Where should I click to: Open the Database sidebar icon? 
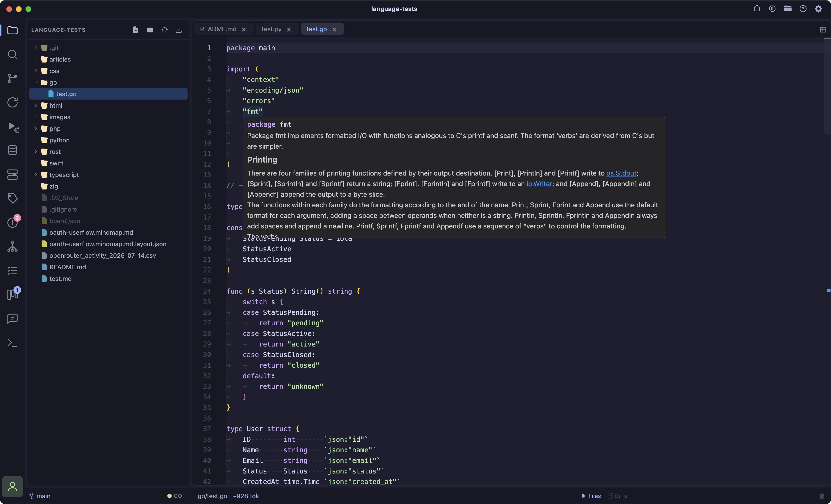pos(13,150)
